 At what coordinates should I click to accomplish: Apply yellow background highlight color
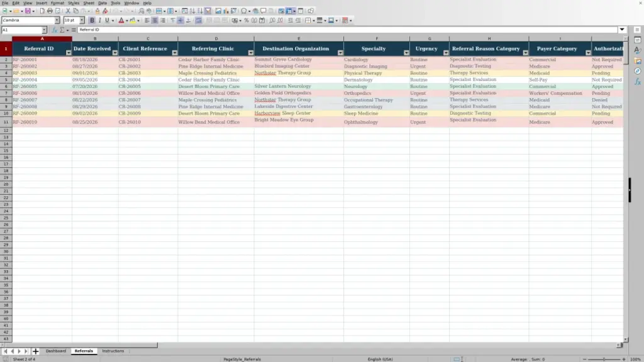click(x=133, y=20)
